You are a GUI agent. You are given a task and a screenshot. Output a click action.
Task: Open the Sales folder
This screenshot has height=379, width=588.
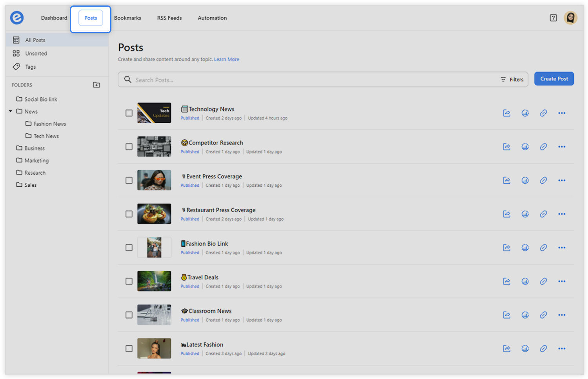point(26,185)
